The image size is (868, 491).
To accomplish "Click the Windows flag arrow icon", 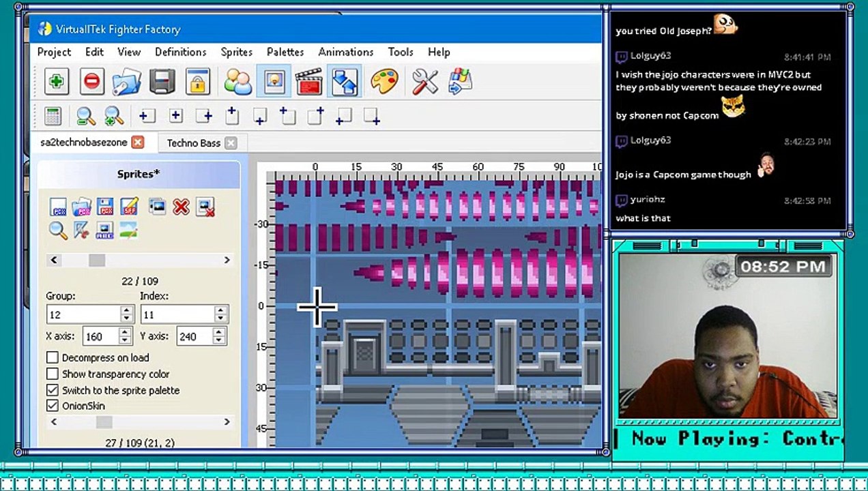I will tap(461, 82).
